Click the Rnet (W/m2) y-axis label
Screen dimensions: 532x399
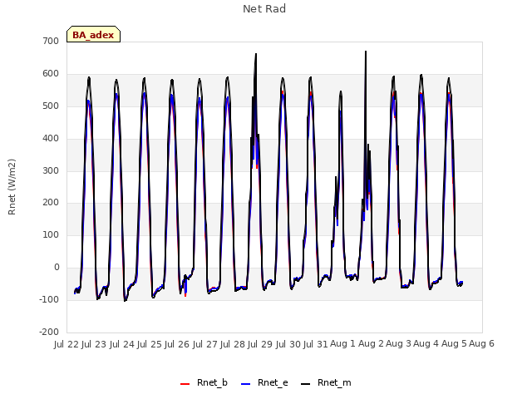tap(12, 187)
